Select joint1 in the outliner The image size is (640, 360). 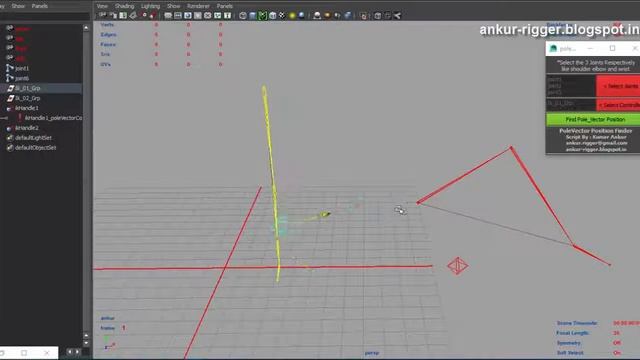click(x=22, y=68)
